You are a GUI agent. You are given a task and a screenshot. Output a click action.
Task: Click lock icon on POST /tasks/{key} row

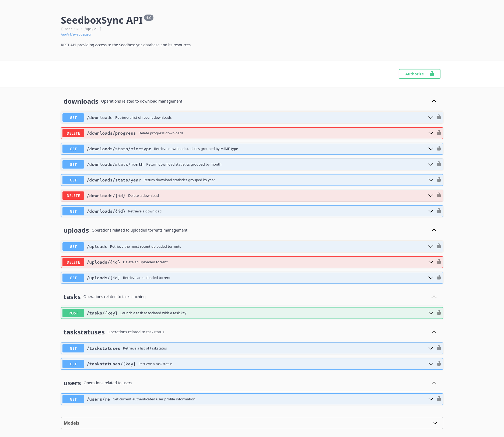point(439,313)
